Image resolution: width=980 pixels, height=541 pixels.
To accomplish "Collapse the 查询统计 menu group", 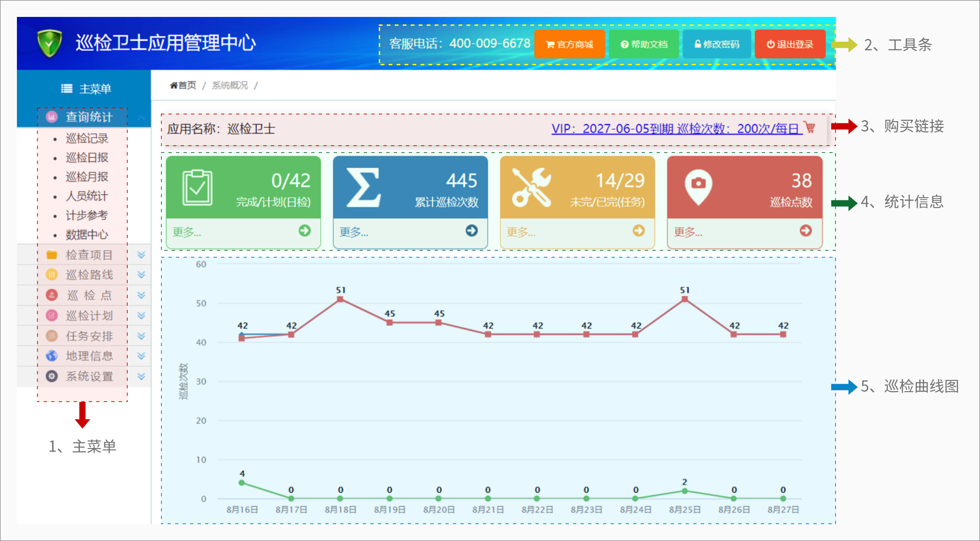I will 89,117.
